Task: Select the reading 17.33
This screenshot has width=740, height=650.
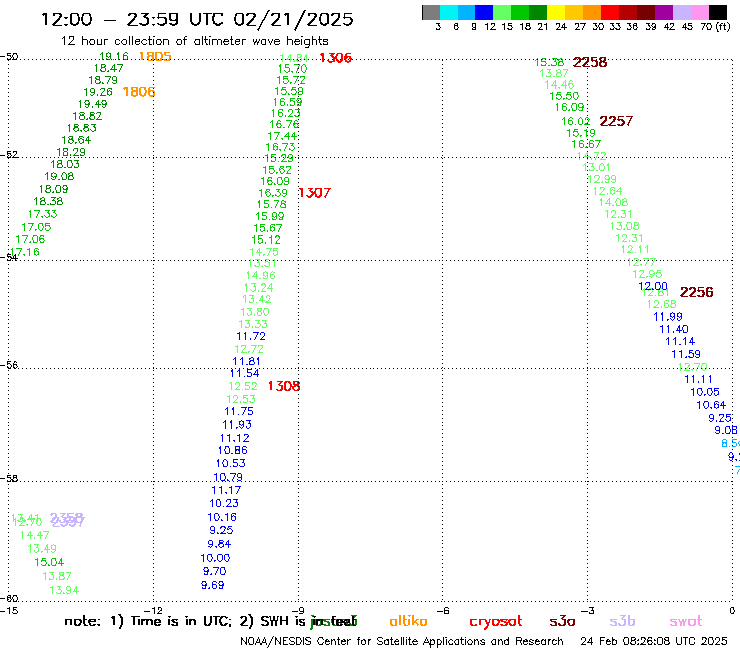Action: click(42, 214)
